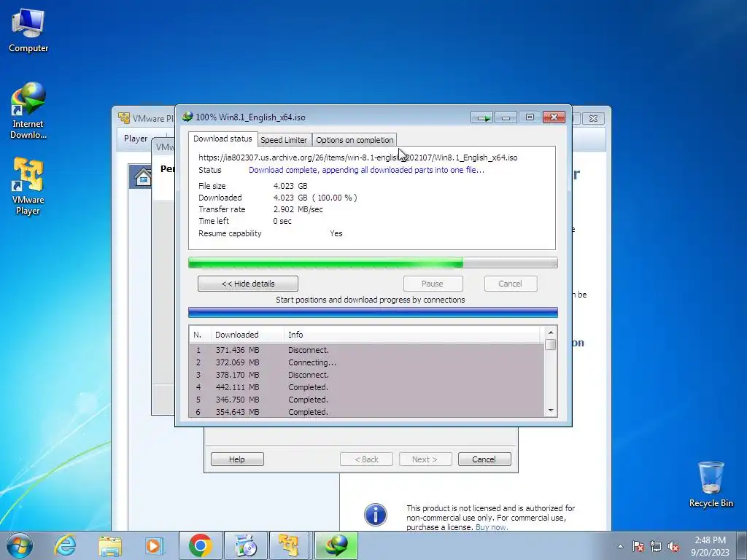The width and height of the screenshot is (747, 560).
Task: Select connection row 3 with 378.170 MB
Action: pyautogui.click(x=366, y=375)
